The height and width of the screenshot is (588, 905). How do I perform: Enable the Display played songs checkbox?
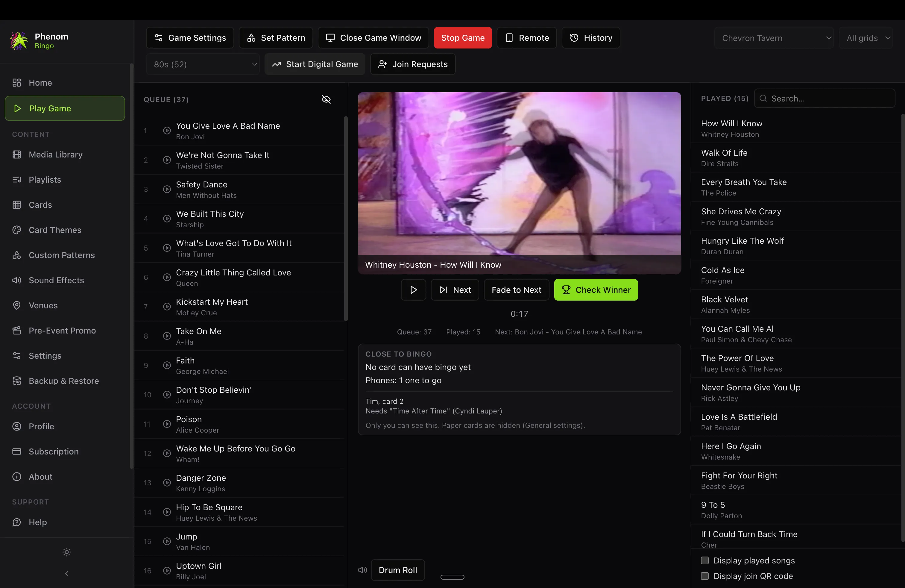[704, 560]
